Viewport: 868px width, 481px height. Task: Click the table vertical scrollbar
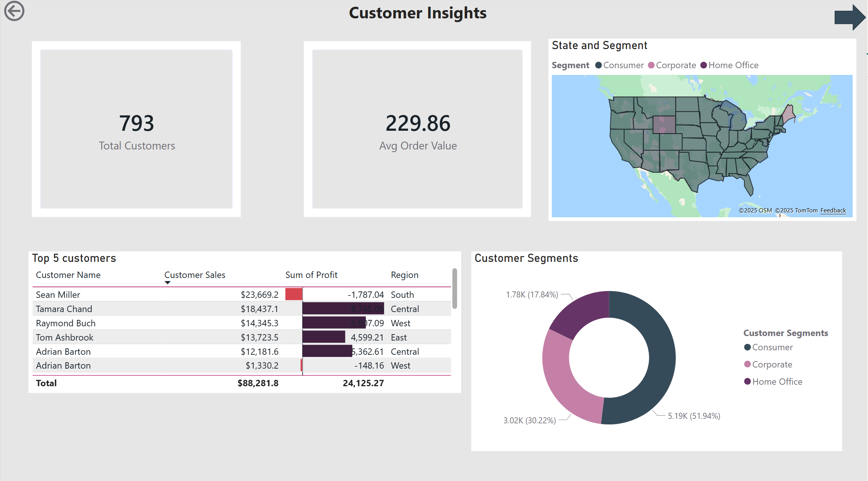pos(455,288)
